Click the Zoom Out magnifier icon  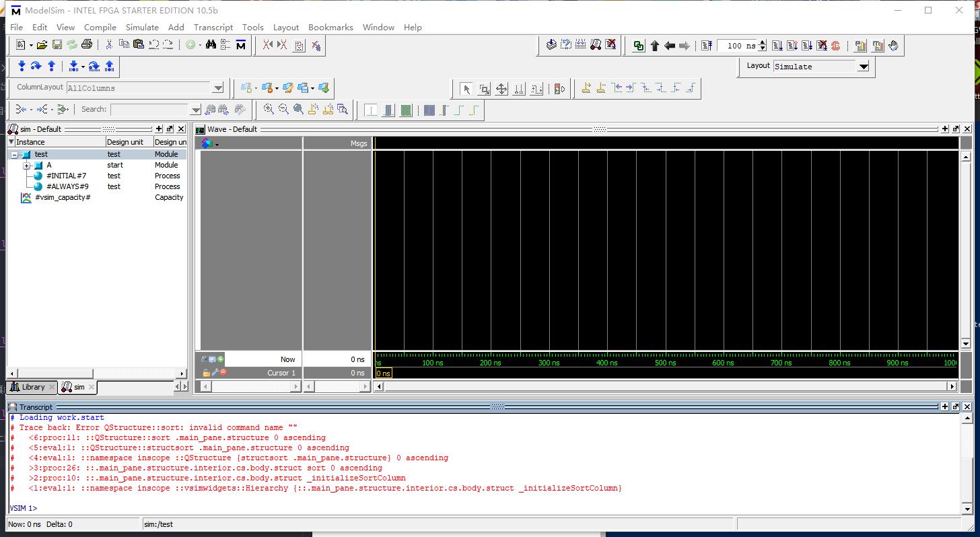click(x=283, y=109)
